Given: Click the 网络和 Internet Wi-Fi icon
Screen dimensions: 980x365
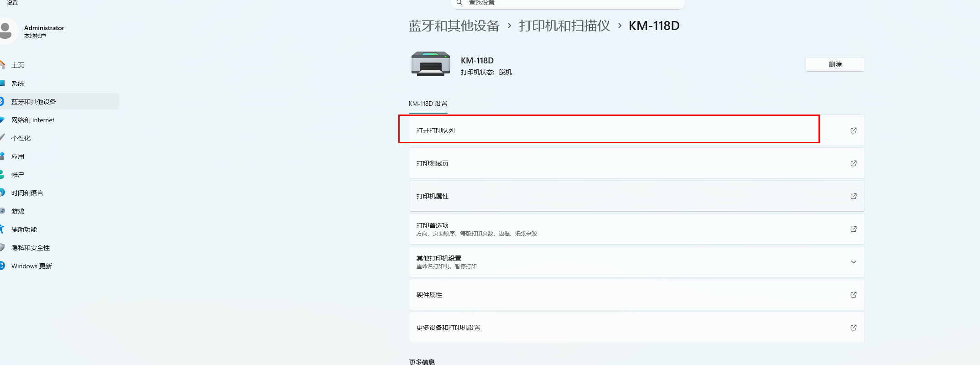Looking at the screenshot, I should [2, 120].
